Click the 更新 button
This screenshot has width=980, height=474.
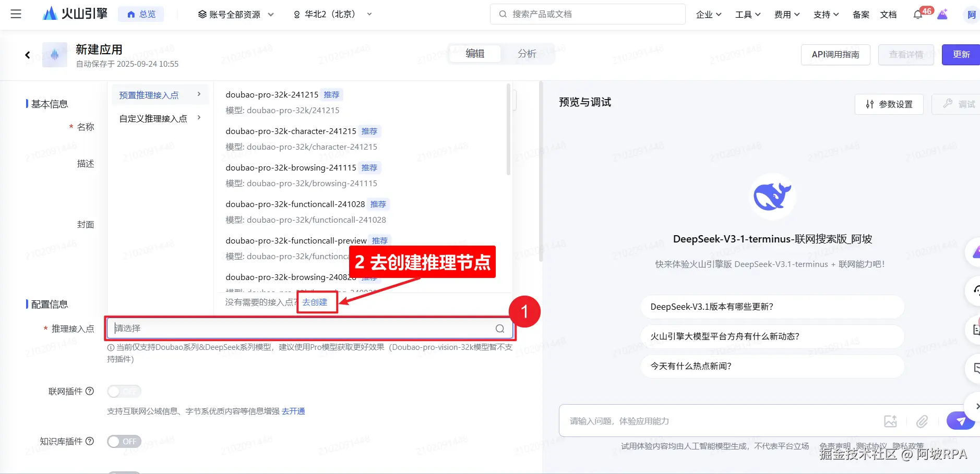(961, 55)
